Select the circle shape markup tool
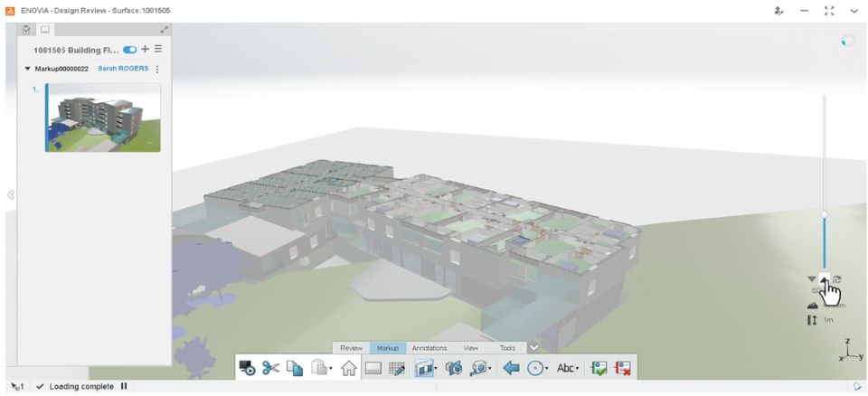Image resolution: width=868 pixels, height=396 pixels. click(x=534, y=368)
